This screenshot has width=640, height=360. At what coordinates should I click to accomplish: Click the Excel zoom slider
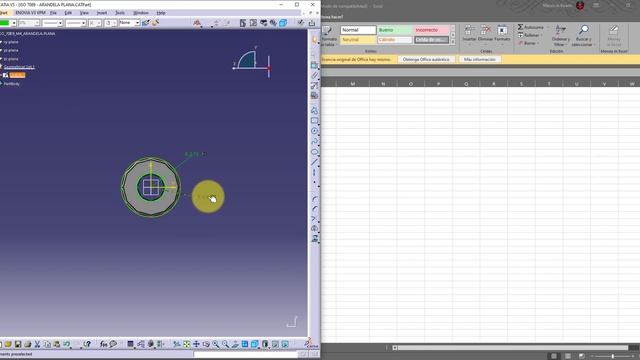click(x=613, y=356)
